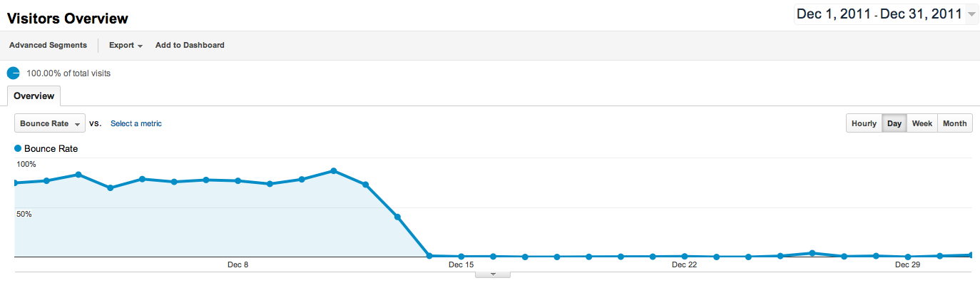Click the Dec 31, 2011 end date
Viewport: 980px width, 283px height.
coord(921,14)
